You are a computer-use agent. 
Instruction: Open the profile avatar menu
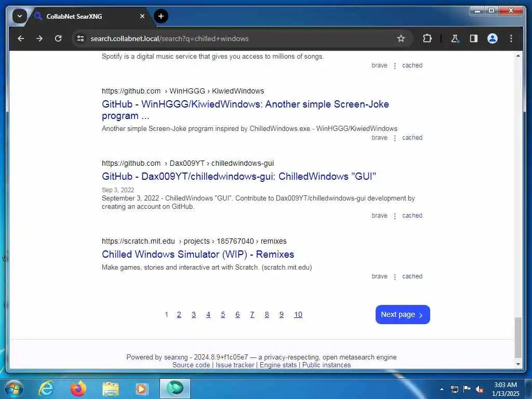(x=493, y=38)
